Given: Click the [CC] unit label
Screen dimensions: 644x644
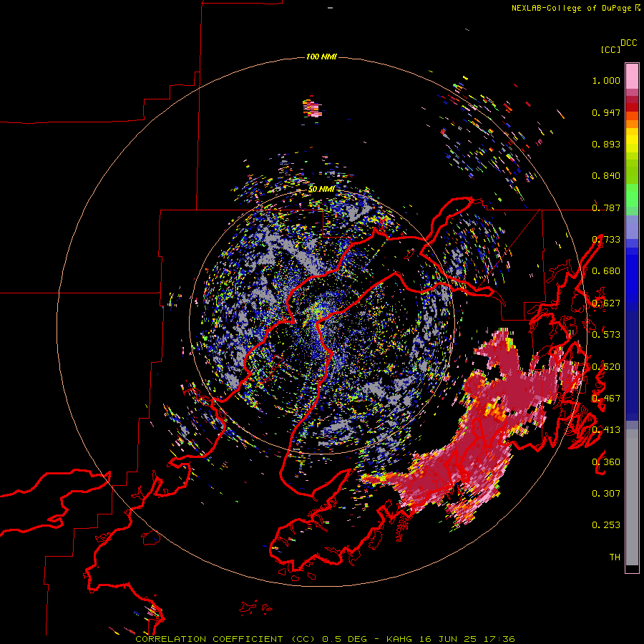Looking at the screenshot, I should (x=610, y=49).
